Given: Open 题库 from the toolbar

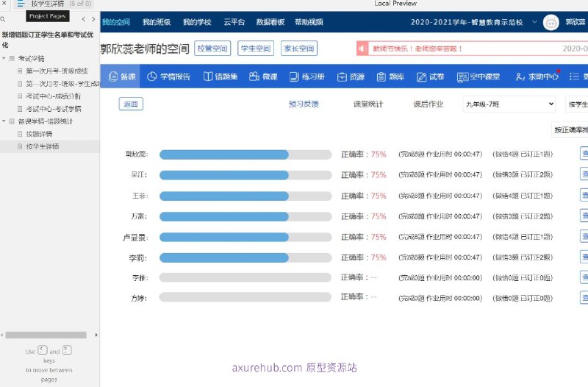Looking at the screenshot, I should point(390,77).
